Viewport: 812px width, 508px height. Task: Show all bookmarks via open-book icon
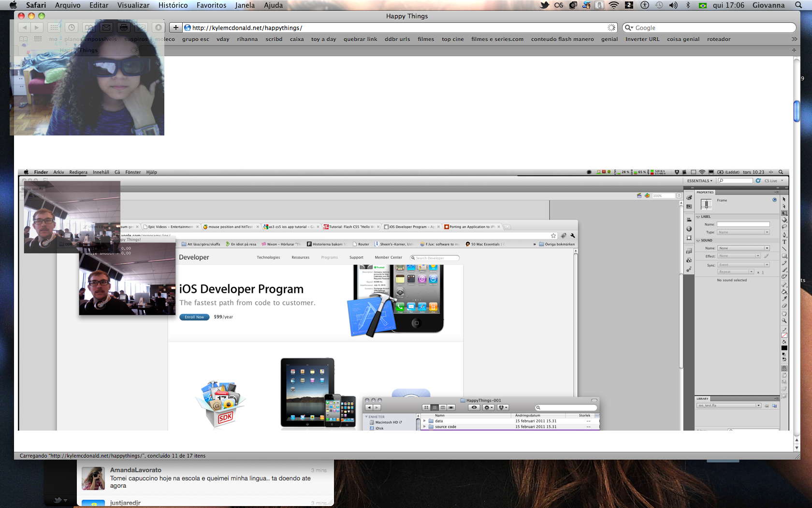tap(23, 39)
